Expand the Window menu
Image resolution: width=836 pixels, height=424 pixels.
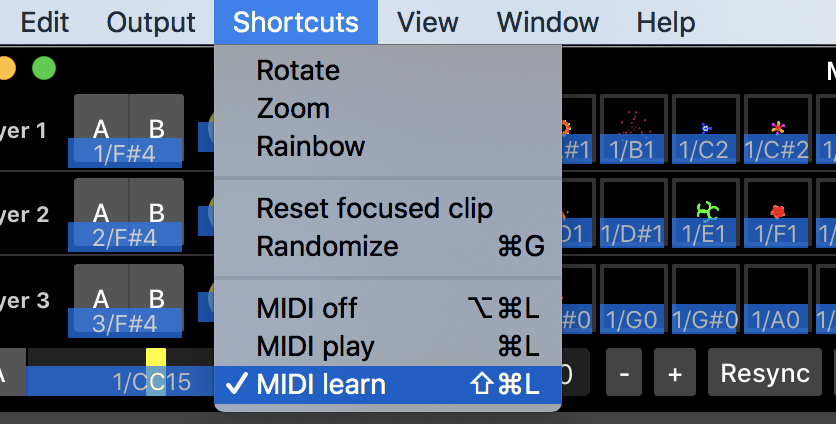tap(547, 22)
